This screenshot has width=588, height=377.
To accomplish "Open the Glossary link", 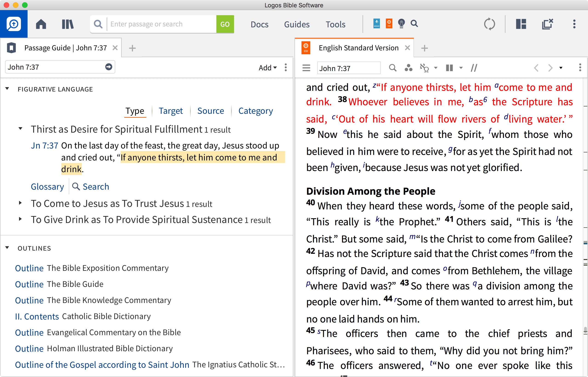I will (x=47, y=186).
